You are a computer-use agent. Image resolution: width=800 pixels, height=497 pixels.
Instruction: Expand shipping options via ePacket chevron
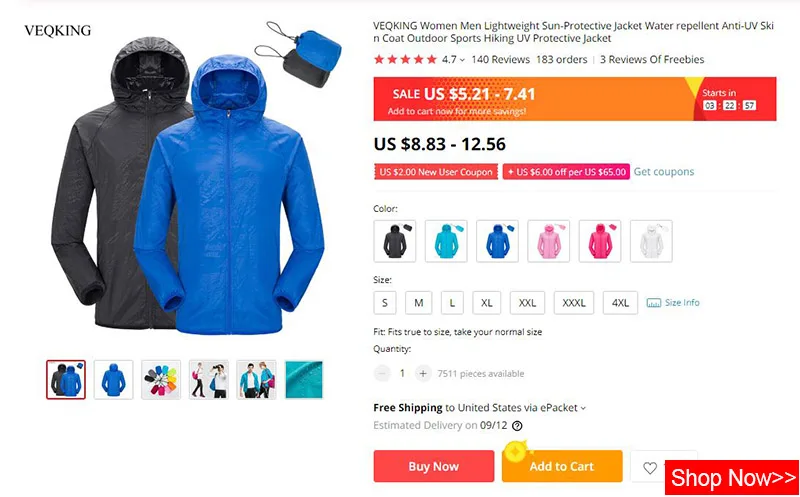pyautogui.click(x=583, y=408)
